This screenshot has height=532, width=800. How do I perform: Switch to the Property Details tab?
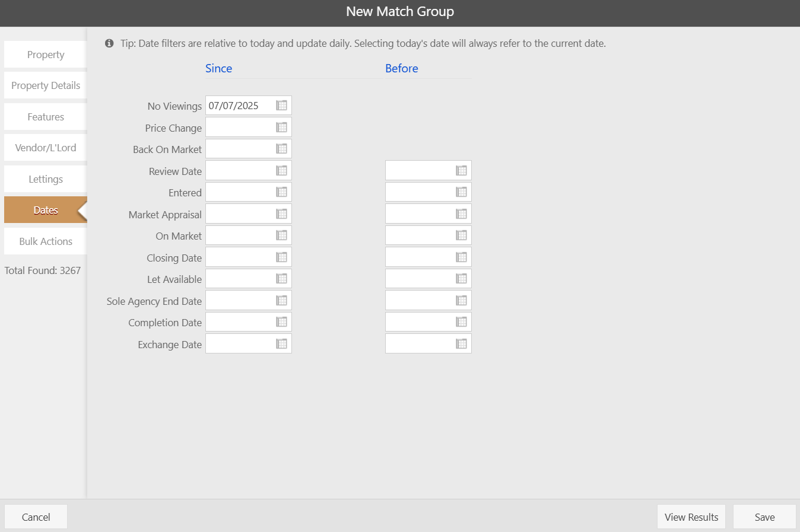(x=45, y=85)
